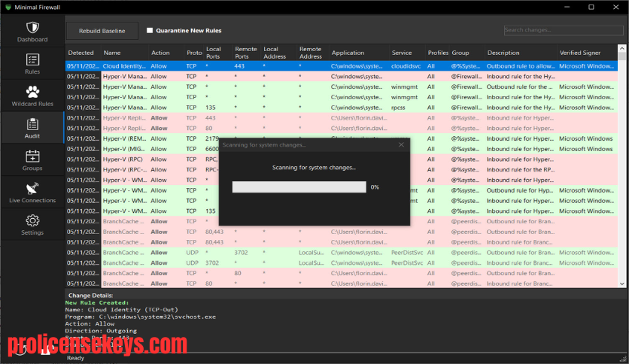
Task: Open the Settings gear icon
Action: pos(32,220)
